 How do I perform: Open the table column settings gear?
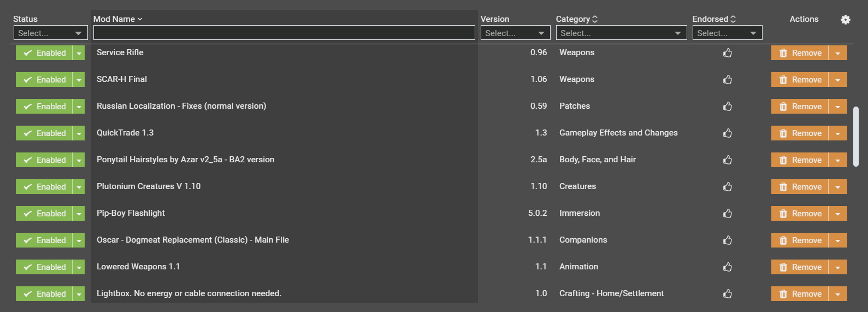[845, 20]
